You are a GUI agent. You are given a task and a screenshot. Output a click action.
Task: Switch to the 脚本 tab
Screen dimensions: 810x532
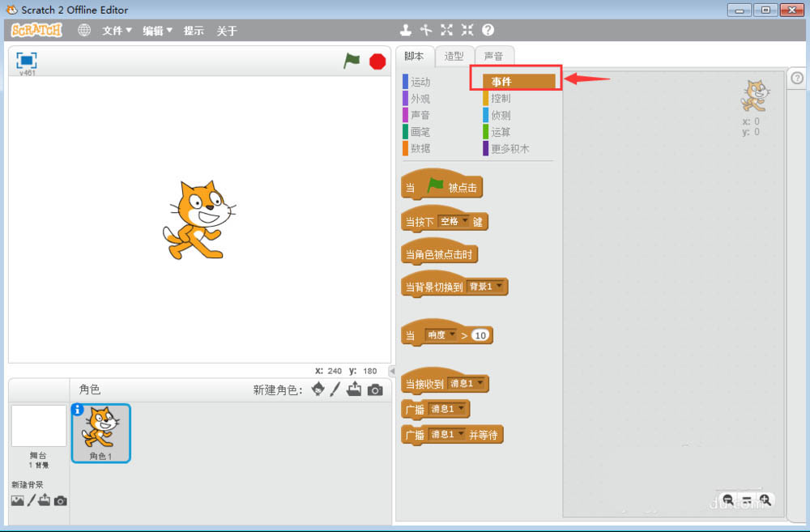(x=414, y=56)
